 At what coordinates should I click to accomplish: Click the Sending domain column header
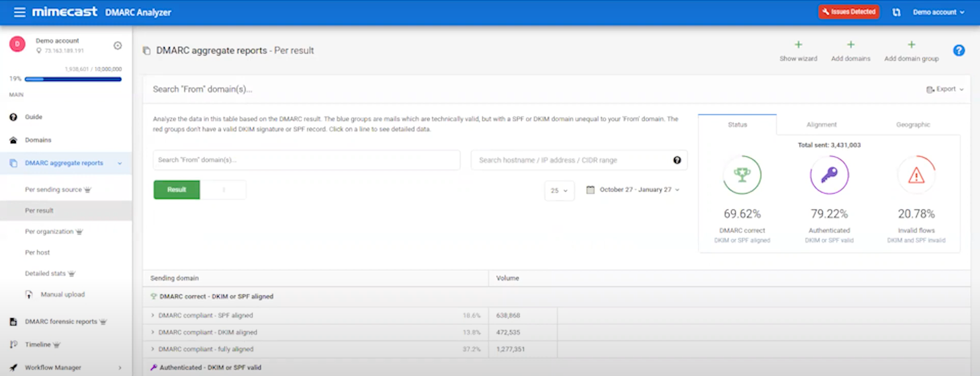[175, 278]
